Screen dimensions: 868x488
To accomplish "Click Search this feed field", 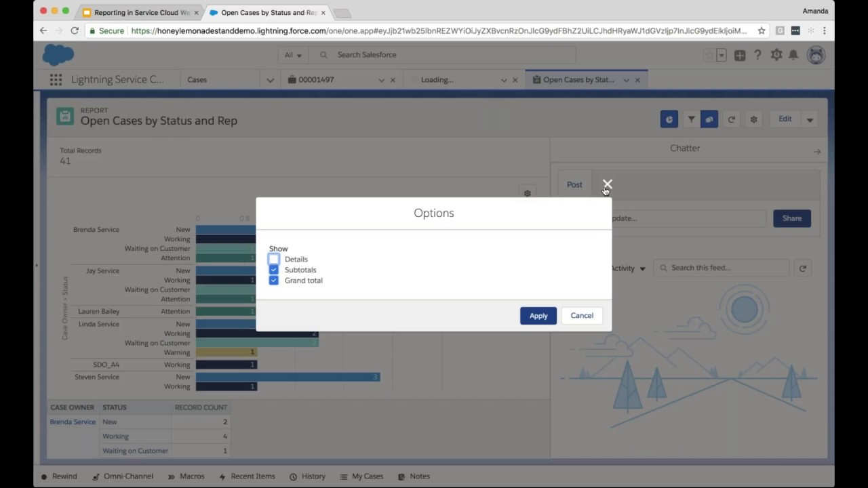I will point(722,268).
